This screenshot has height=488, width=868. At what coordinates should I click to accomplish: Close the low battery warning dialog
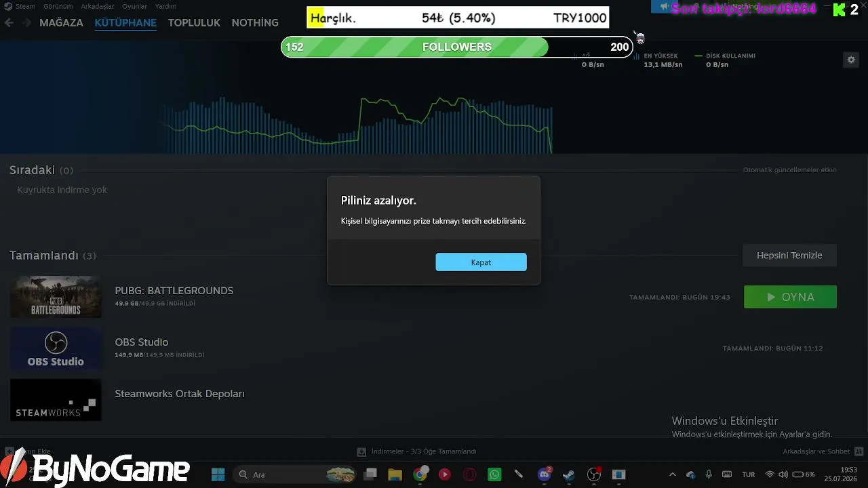(481, 262)
